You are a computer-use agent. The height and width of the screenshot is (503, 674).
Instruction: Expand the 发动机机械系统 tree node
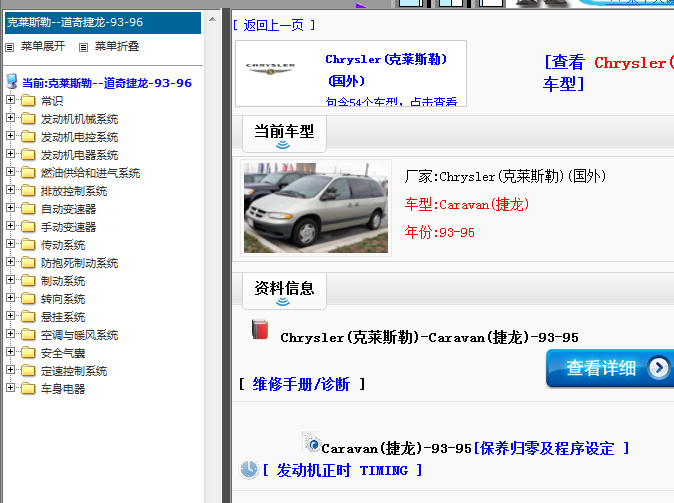coord(11,118)
